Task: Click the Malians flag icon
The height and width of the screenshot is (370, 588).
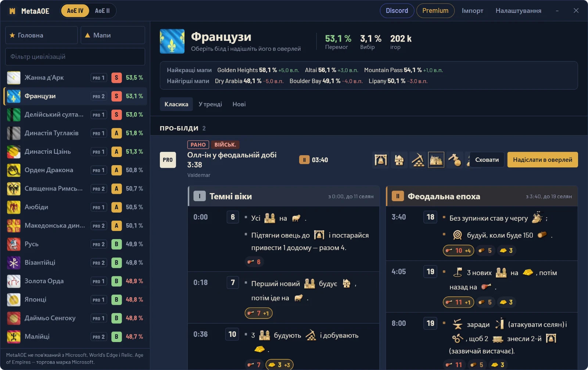Action: tap(14, 337)
